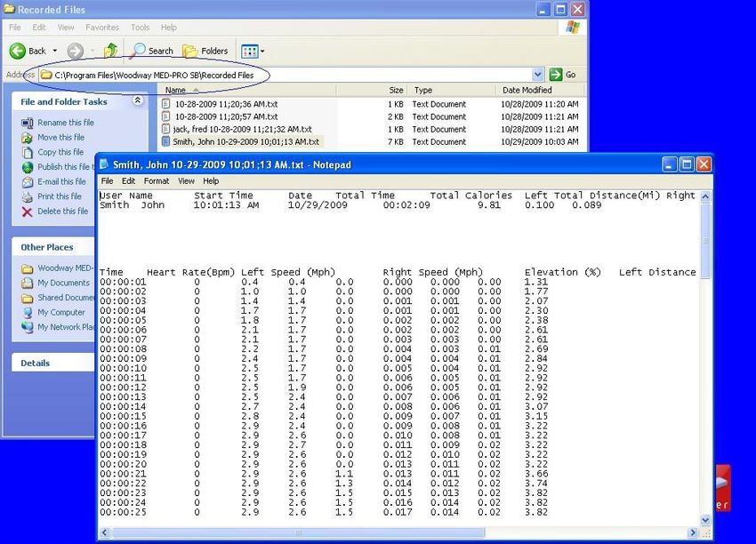Click the My Computer icon in Other Places
The width and height of the screenshot is (756, 544).
(27, 313)
